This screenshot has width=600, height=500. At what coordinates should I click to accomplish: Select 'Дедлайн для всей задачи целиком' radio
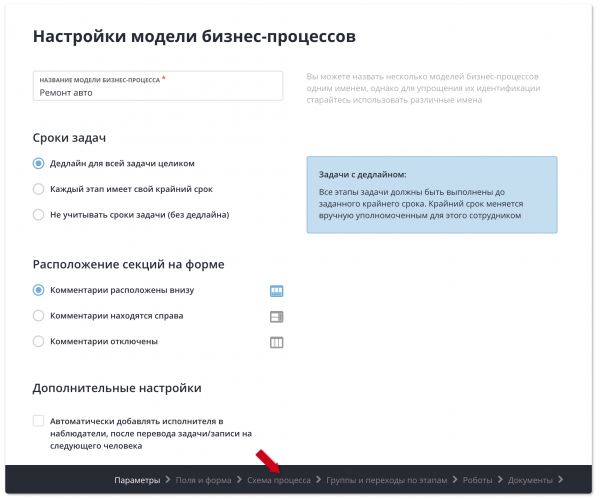[39, 163]
